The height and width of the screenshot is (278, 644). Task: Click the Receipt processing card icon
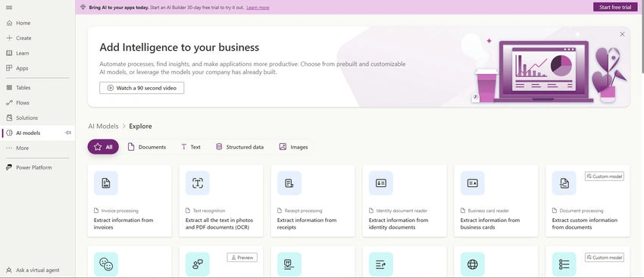(x=289, y=183)
